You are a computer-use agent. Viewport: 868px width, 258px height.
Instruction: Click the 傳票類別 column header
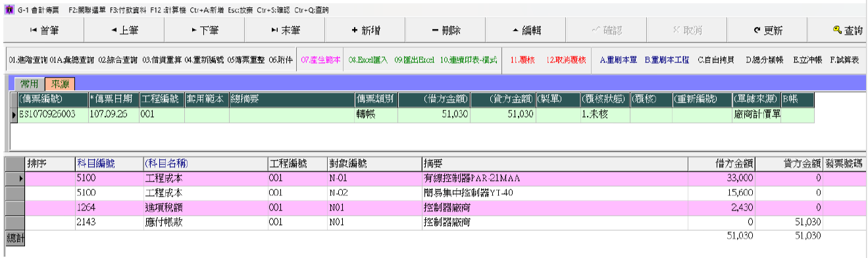pos(376,99)
